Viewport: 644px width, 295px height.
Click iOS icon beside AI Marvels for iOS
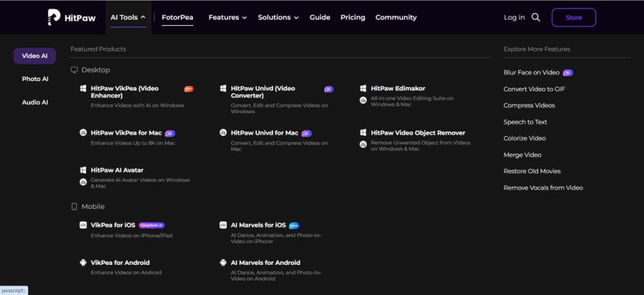223,225
